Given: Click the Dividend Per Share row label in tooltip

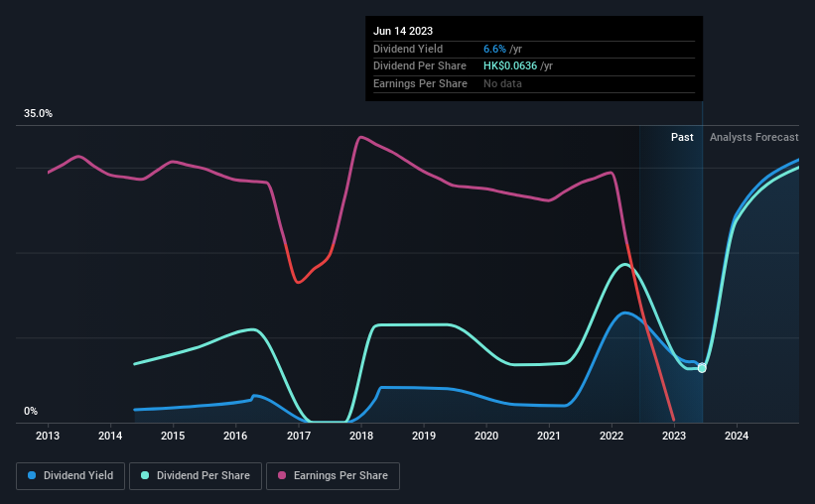Looking at the screenshot, I should click(x=420, y=66).
